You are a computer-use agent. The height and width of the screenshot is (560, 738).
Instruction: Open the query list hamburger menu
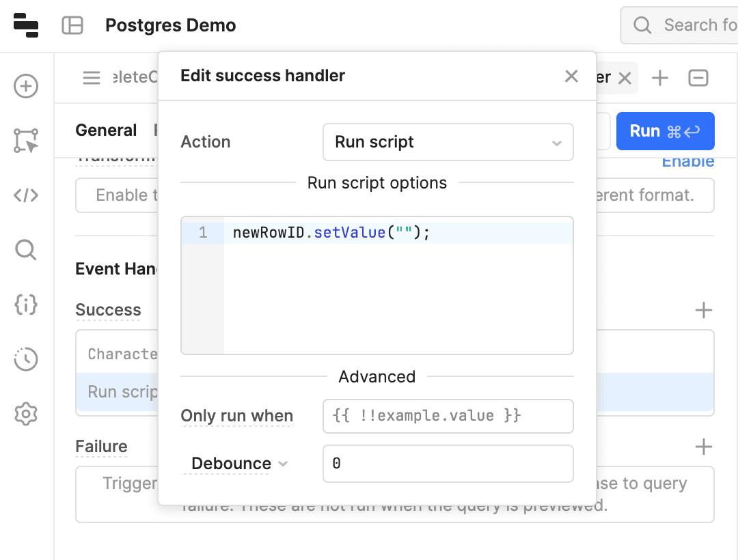(92, 78)
